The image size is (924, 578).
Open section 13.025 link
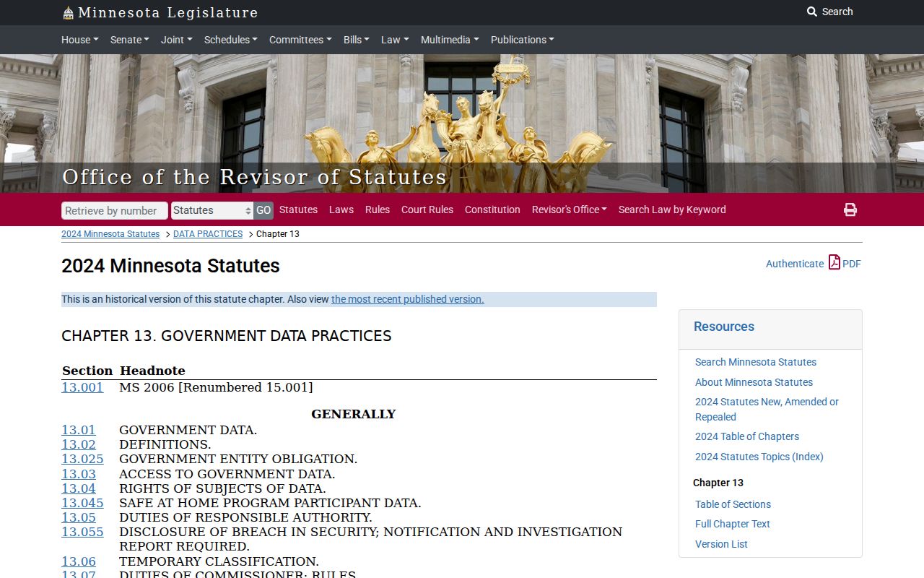[82, 459]
